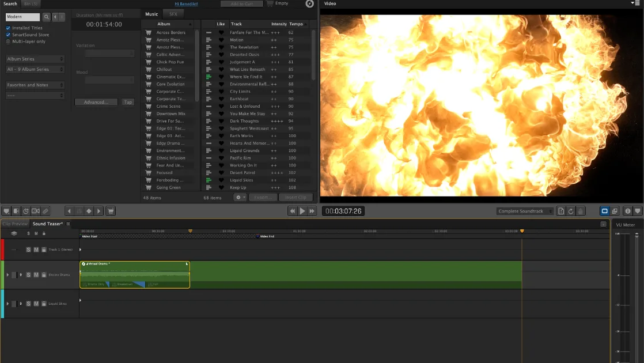Click the new document icon near Complete Soundtrack
The width and height of the screenshot is (644, 363).
tap(561, 211)
